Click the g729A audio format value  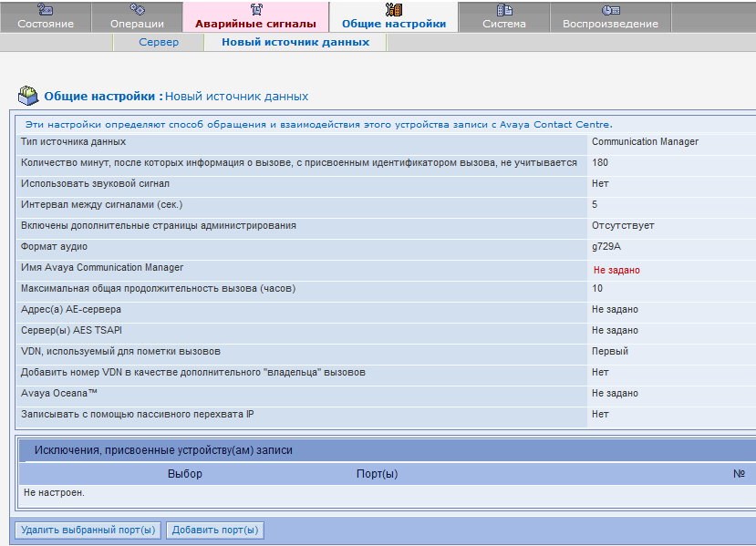(606, 247)
